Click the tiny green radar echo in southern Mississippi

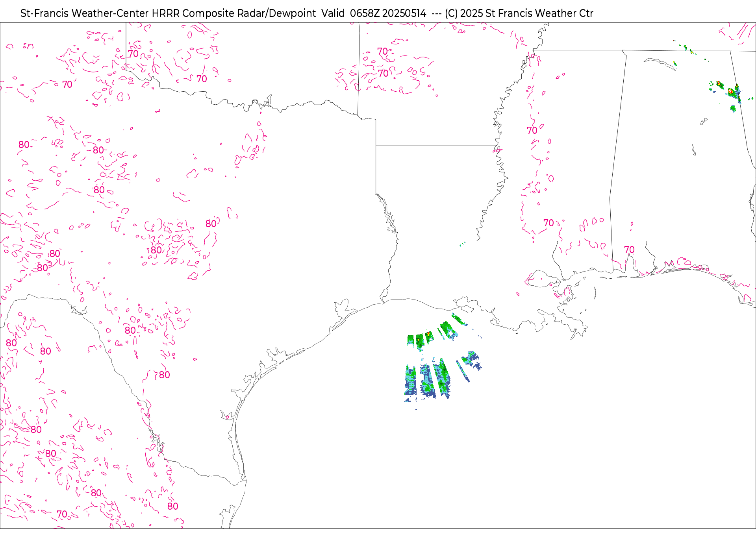click(x=462, y=244)
